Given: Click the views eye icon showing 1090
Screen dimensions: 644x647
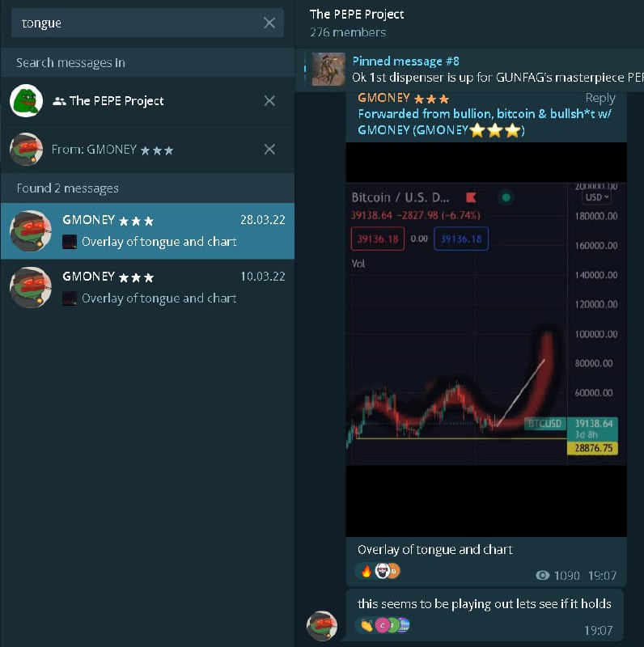Looking at the screenshot, I should click(x=542, y=575).
